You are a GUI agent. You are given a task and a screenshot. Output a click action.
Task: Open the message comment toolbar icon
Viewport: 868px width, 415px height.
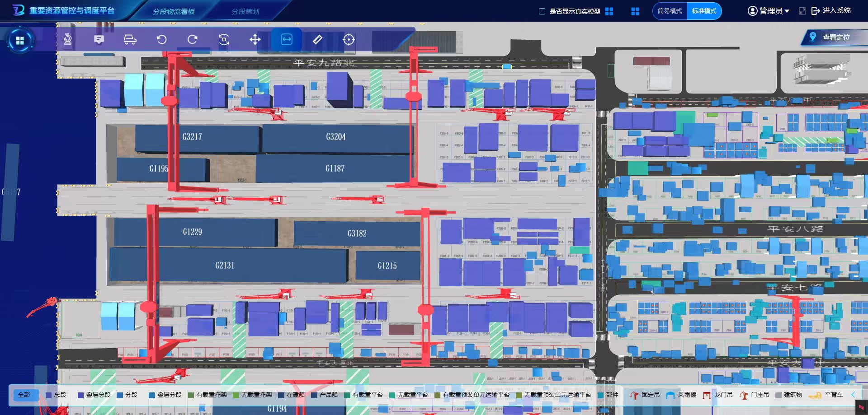(x=99, y=40)
